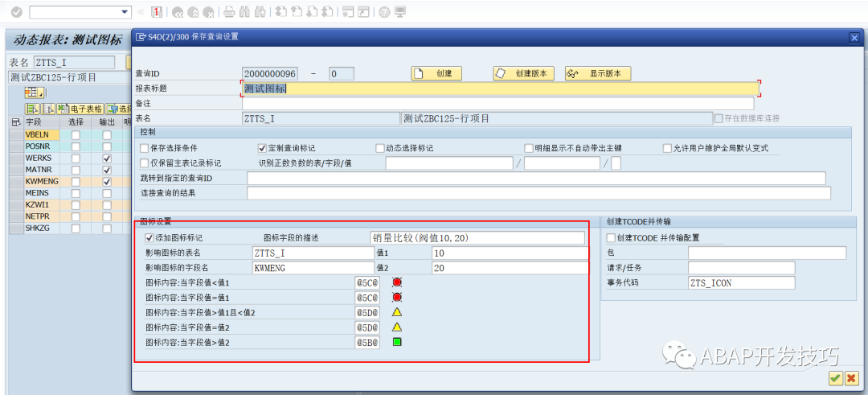Click the Customize Local Layout monitor icon

click(399, 11)
